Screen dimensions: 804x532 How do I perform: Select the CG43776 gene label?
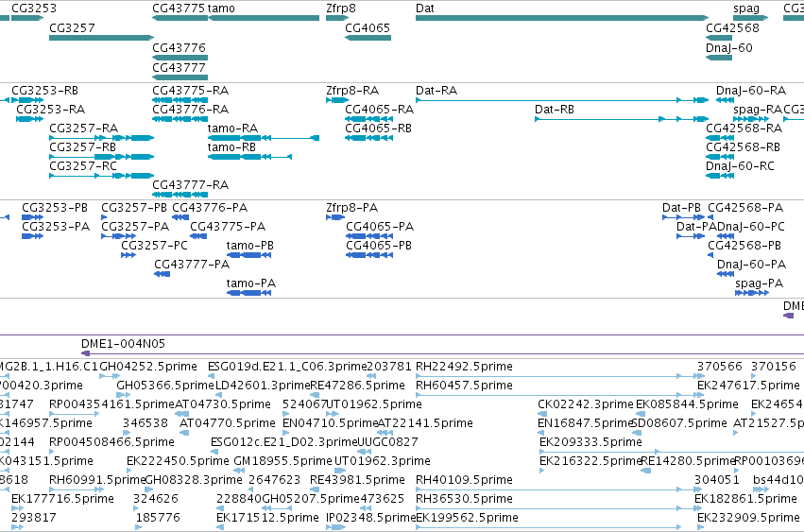179,47
